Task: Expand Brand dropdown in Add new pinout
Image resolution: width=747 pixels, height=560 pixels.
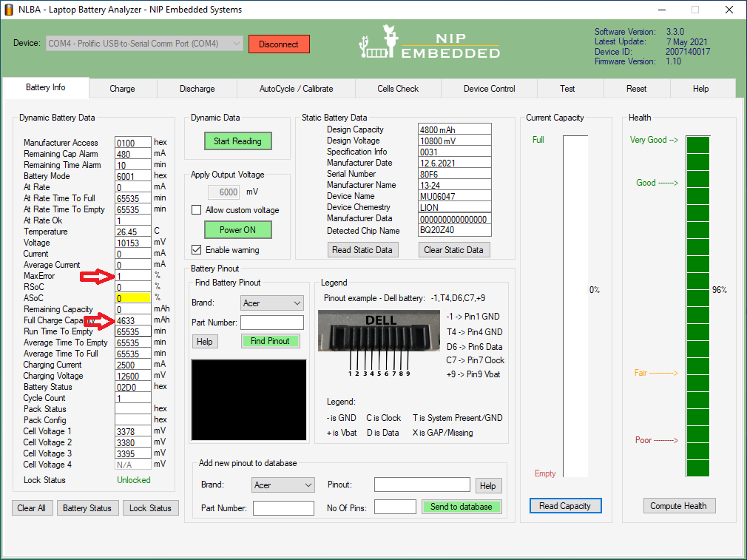Action: click(x=283, y=485)
